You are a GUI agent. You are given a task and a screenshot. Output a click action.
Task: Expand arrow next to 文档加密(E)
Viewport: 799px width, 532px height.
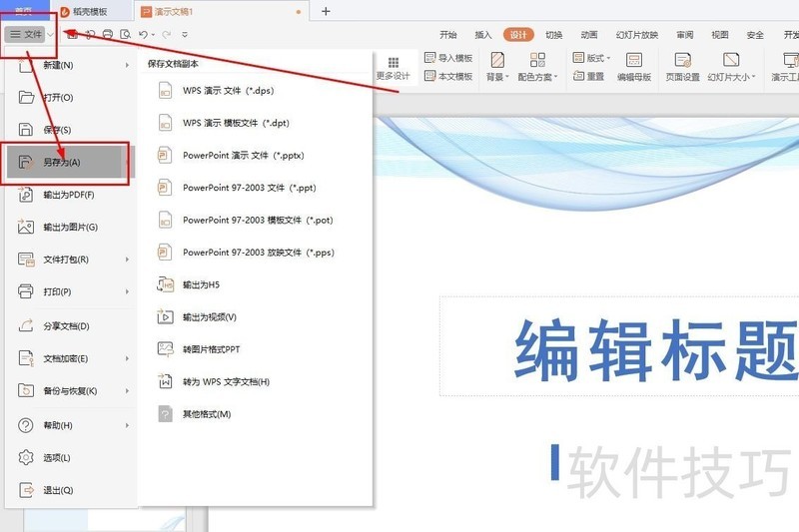[127, 358]
